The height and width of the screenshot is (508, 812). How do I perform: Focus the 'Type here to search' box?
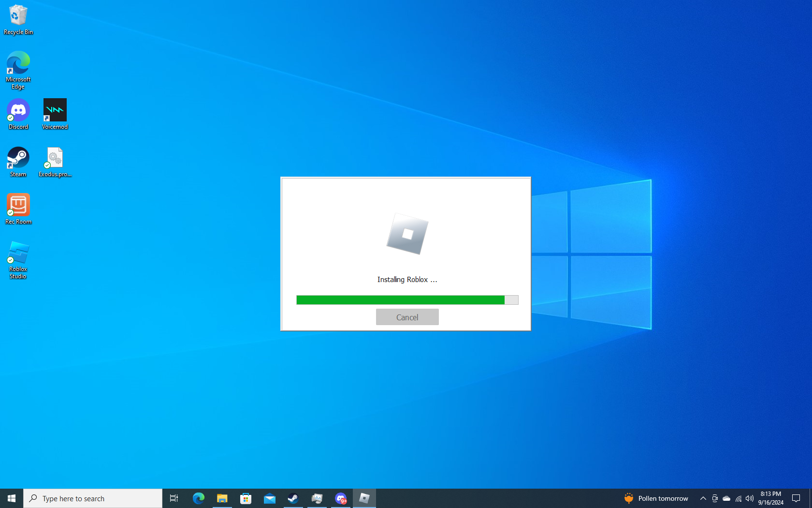coord(93,498)
